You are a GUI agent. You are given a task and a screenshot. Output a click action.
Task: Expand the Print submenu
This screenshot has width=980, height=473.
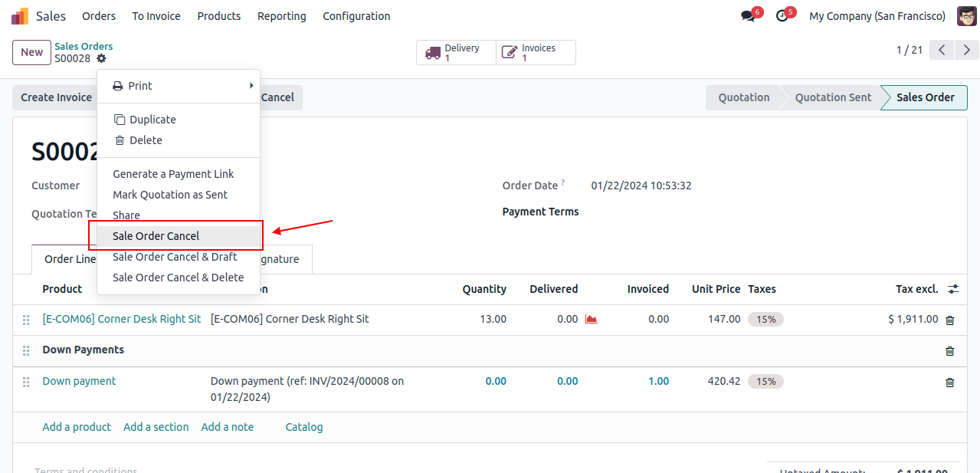(x=179, y=86)
